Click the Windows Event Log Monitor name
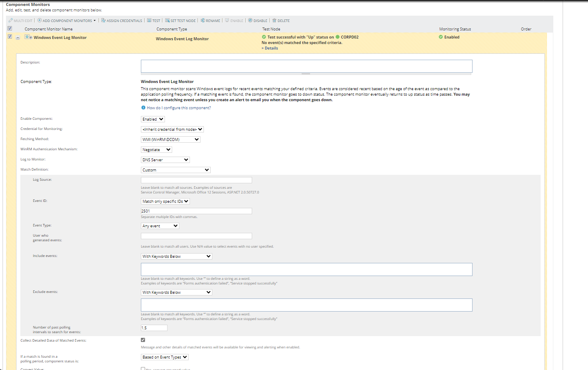Image resolution: width=588 pixels, height=370 pixels. tap(60, 38)
